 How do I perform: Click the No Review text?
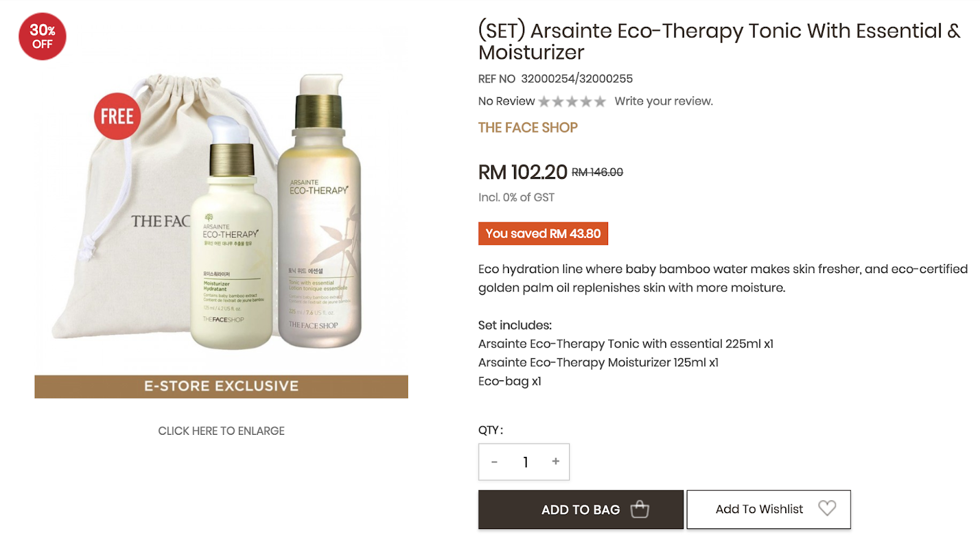tap(507, 101)
